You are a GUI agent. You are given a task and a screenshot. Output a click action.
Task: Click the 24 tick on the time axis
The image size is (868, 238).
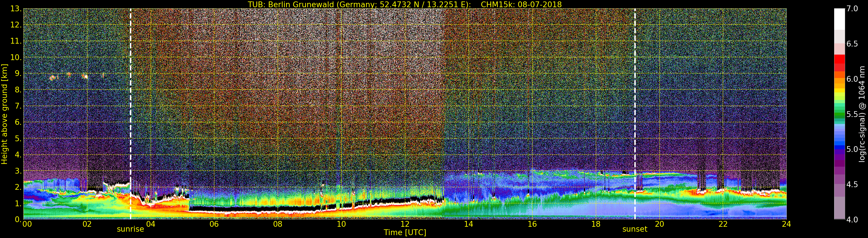(786, 224)
